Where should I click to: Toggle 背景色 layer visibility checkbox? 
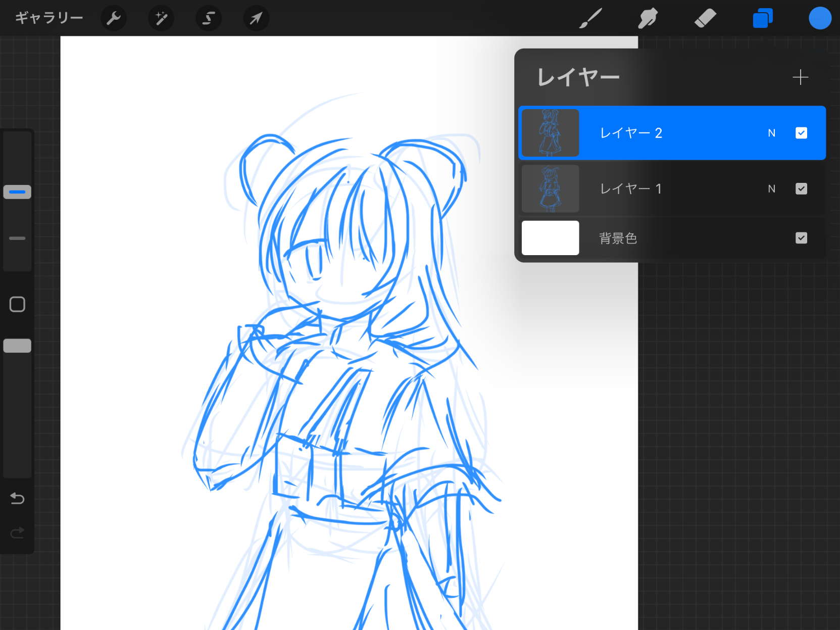[x=801, y=238]
